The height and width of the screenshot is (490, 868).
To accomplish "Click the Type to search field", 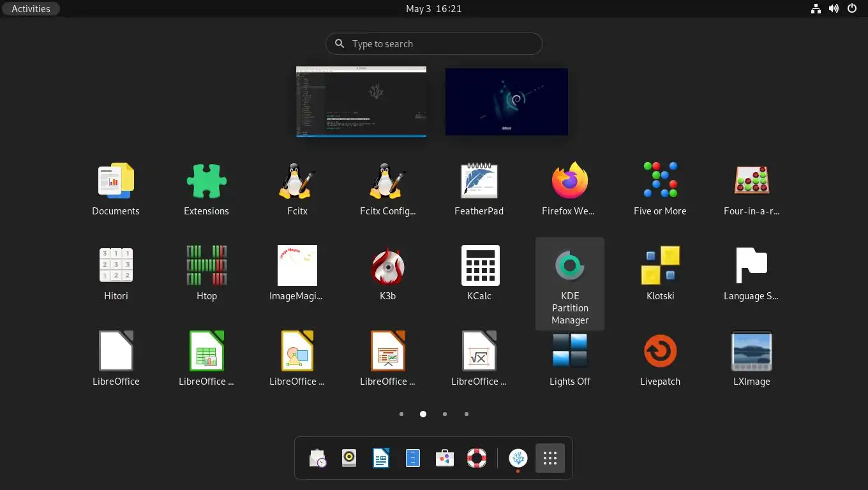I will 434,44.
